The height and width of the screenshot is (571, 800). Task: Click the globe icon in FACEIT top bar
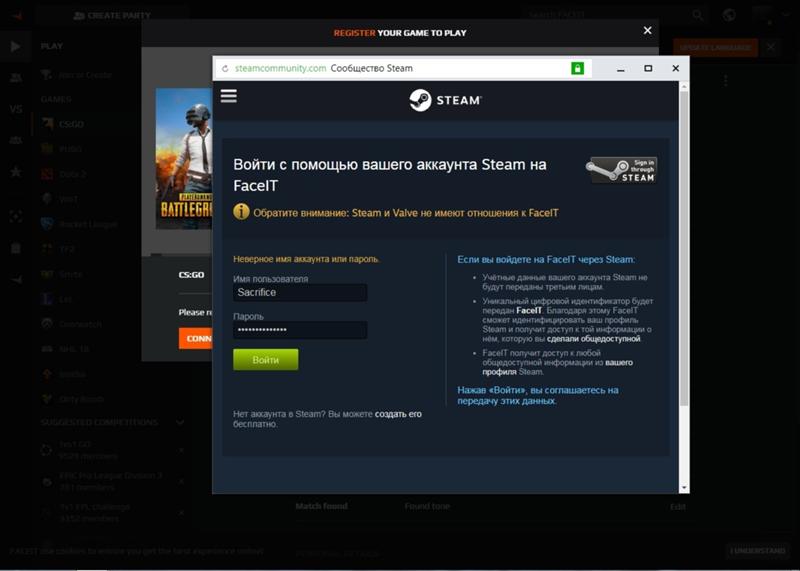tap(730, 15)
